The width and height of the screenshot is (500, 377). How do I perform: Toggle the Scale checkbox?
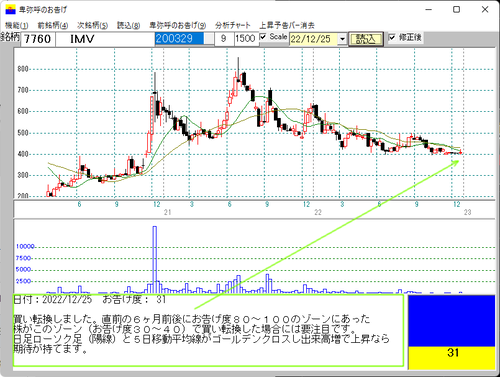tap(263, 37)
